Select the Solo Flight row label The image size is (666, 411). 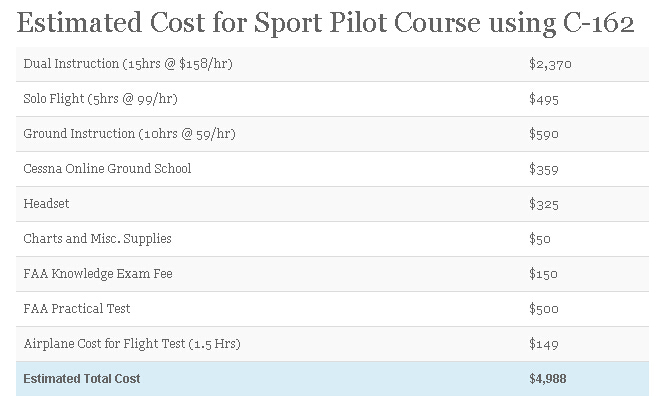tap(100, 99)
